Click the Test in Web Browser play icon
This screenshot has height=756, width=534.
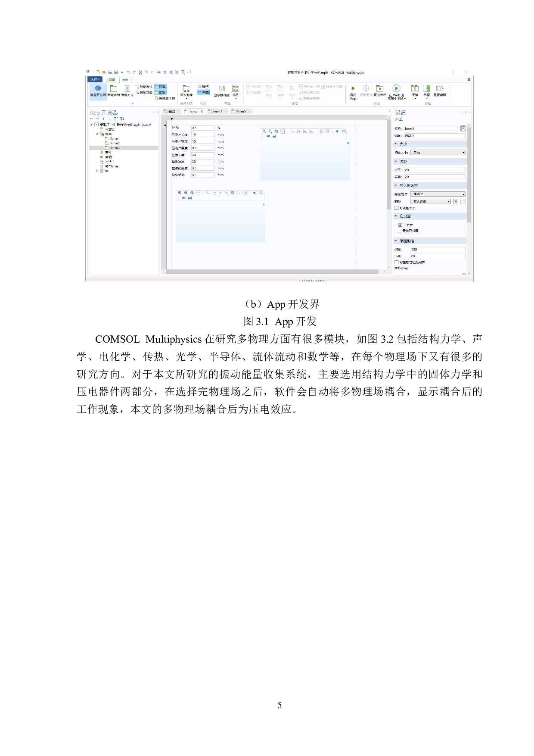tap(396, 88)
